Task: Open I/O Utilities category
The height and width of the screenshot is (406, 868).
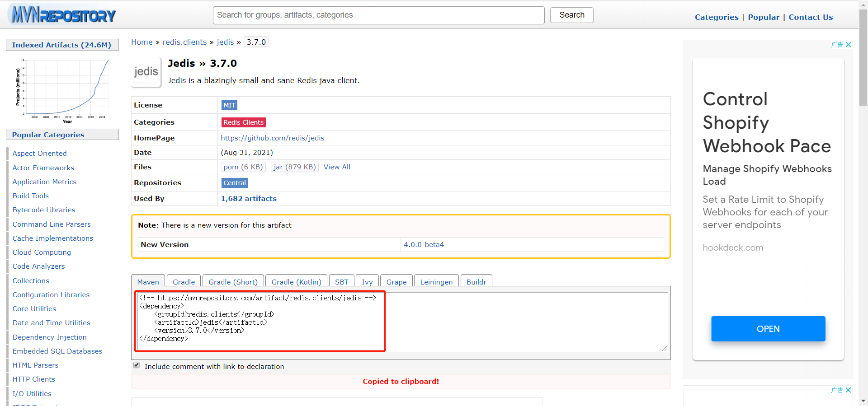Action: pos(32,394)
